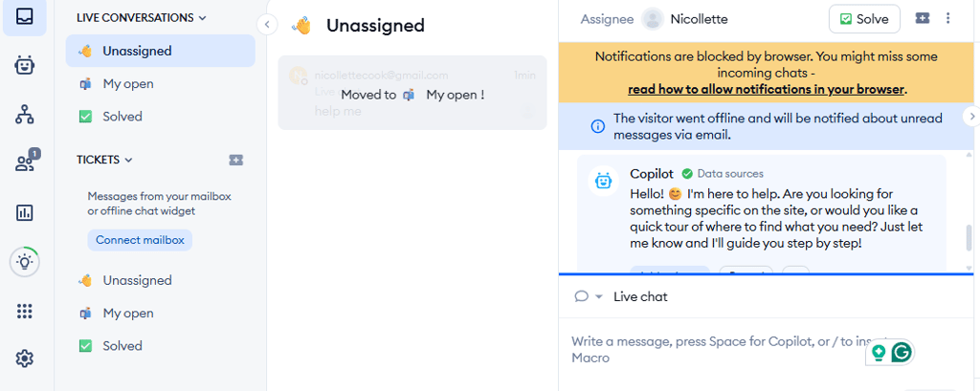Click the create ticket icon beside Solve
Image resolution: width=980 pixels, height=391 pixels.
tap(922, 18)
